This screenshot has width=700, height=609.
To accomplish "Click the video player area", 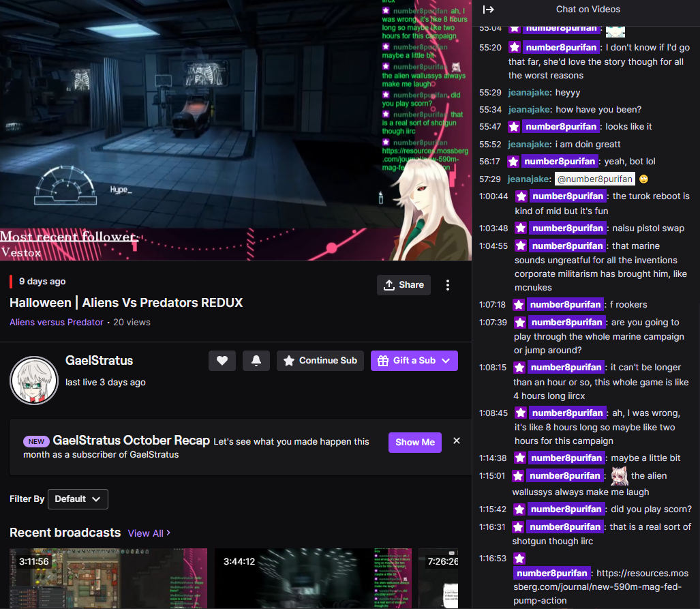I will [236, 130].
